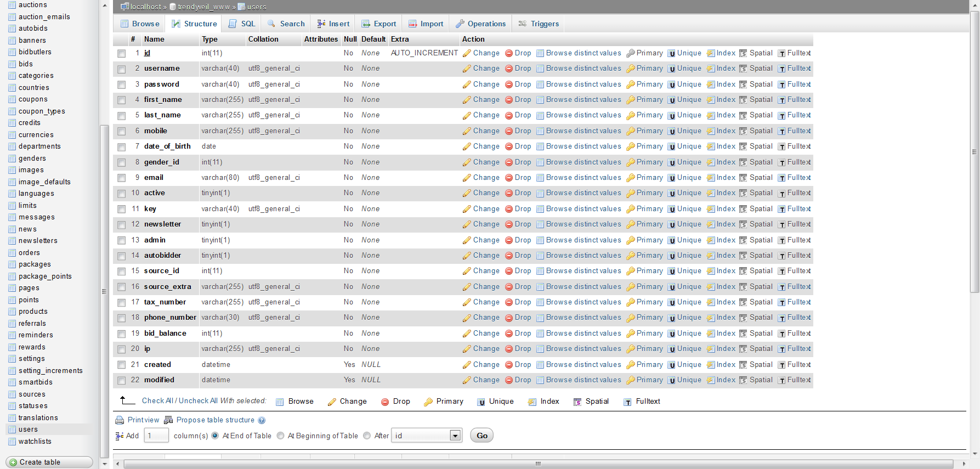The width and height of the screenshot is (980, 469).
Task: Open the Operations tab
Action: pos(480,24)
